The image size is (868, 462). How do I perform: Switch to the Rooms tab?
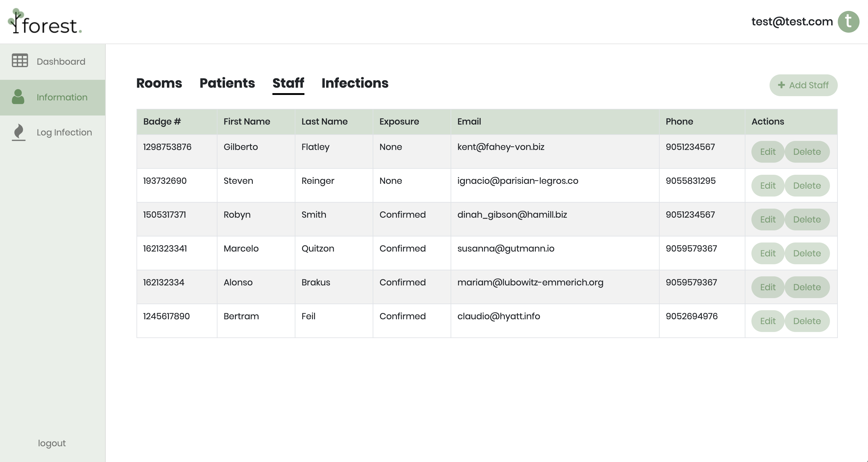click(x=159, y=83)
